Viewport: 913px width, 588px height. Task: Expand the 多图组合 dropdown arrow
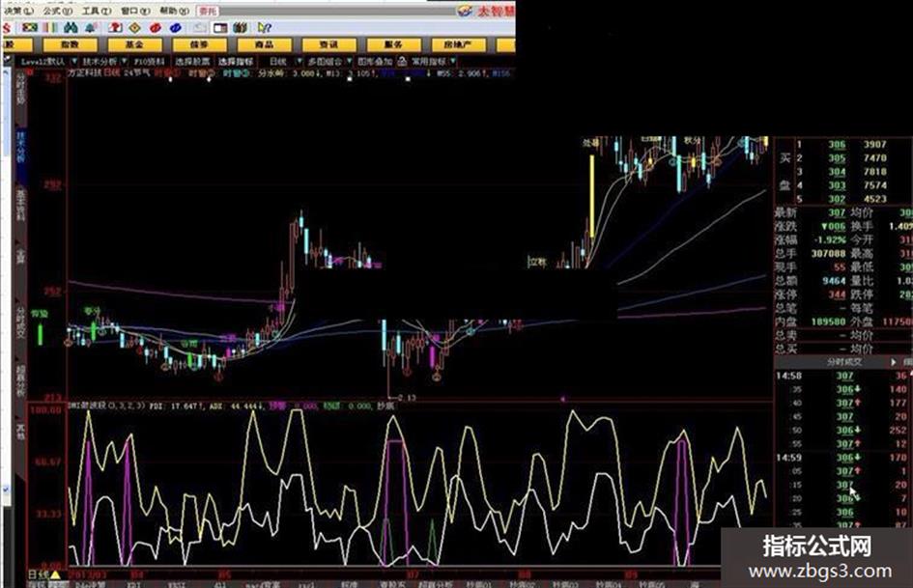point(349,61)
